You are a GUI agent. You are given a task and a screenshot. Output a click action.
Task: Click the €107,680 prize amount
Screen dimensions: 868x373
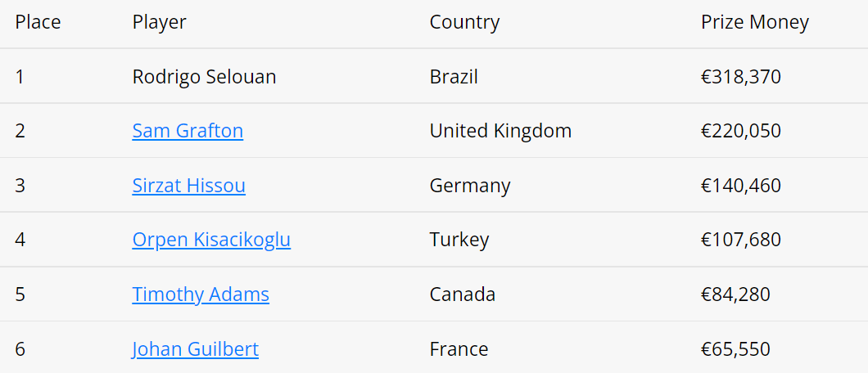tap(741, 240)
